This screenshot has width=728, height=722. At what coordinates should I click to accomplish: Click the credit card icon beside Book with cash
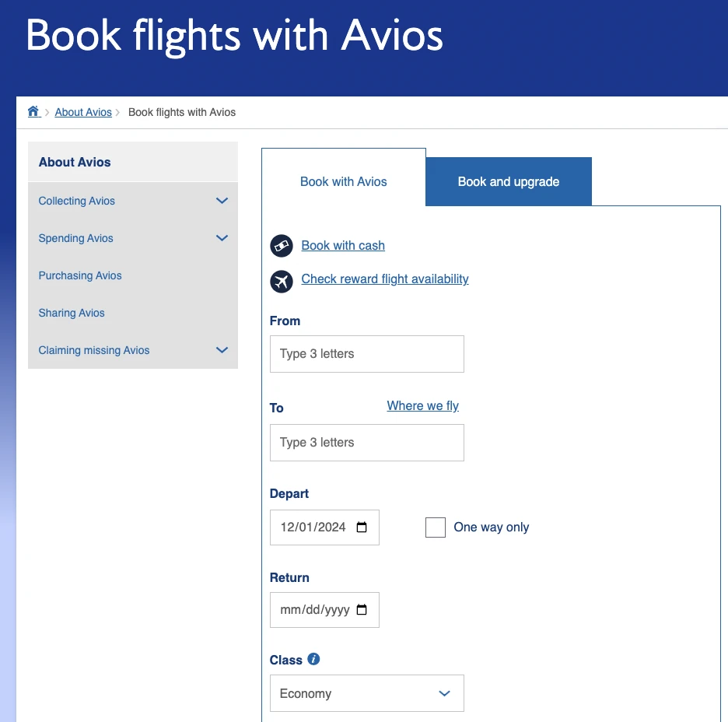(x=281, y=245)
